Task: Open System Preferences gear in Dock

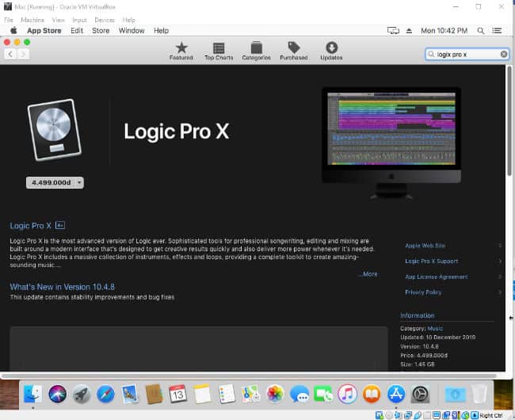Action: (421, 394)
